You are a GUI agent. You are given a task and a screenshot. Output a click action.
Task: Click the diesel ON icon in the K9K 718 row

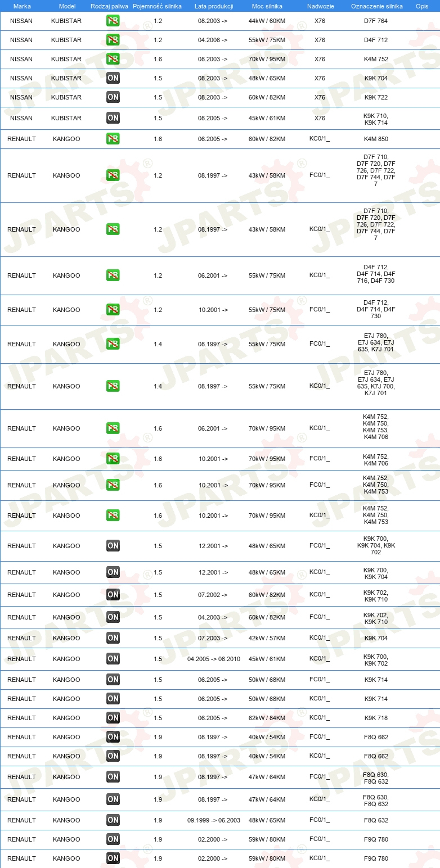point(113,718)
